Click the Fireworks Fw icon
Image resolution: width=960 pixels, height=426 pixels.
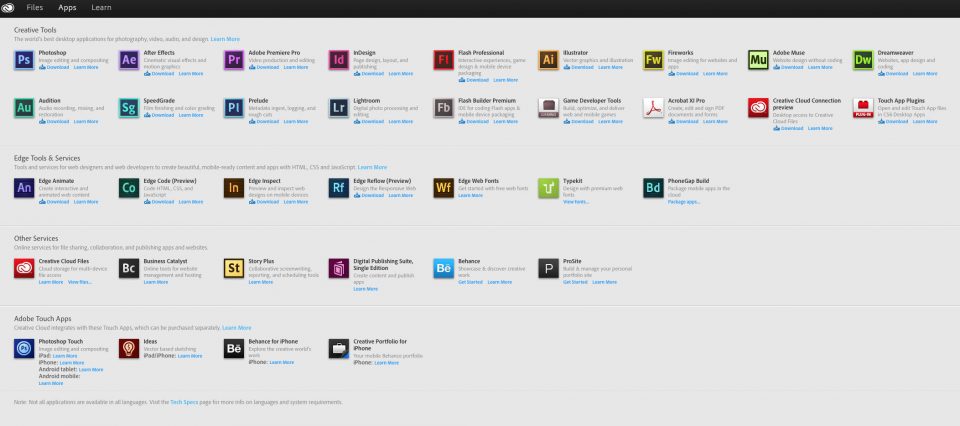point(653,60)
